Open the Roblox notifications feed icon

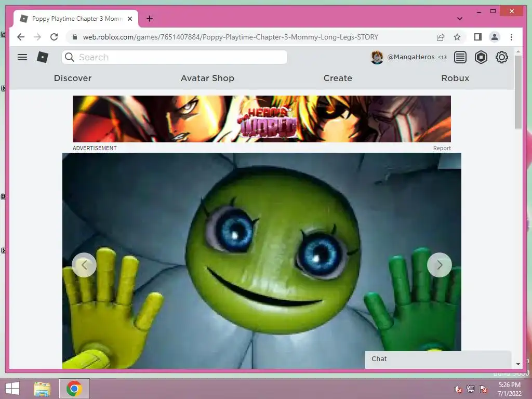tap(460, 57)
